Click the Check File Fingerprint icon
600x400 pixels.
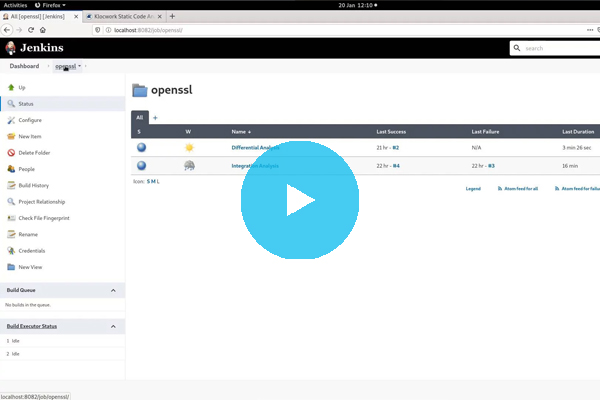coord(11,218)
